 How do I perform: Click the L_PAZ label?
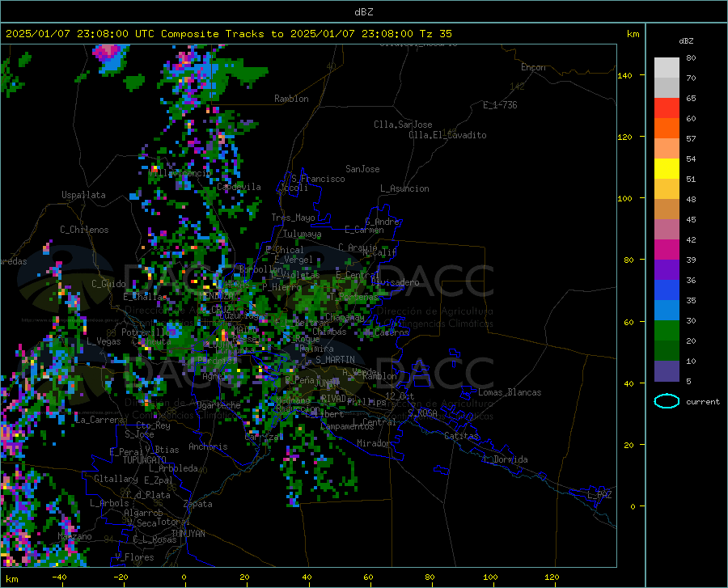pyautogui.click(x=599, y=495)
